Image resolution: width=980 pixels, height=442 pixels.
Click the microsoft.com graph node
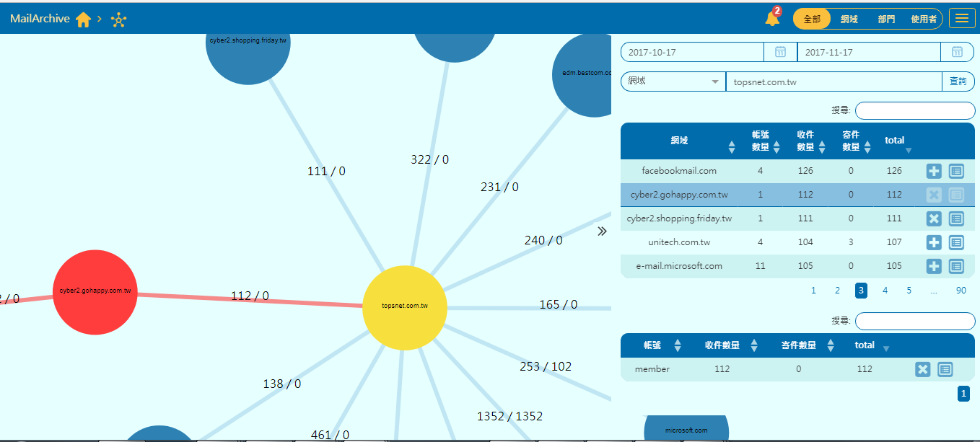(x=686, y=428)
